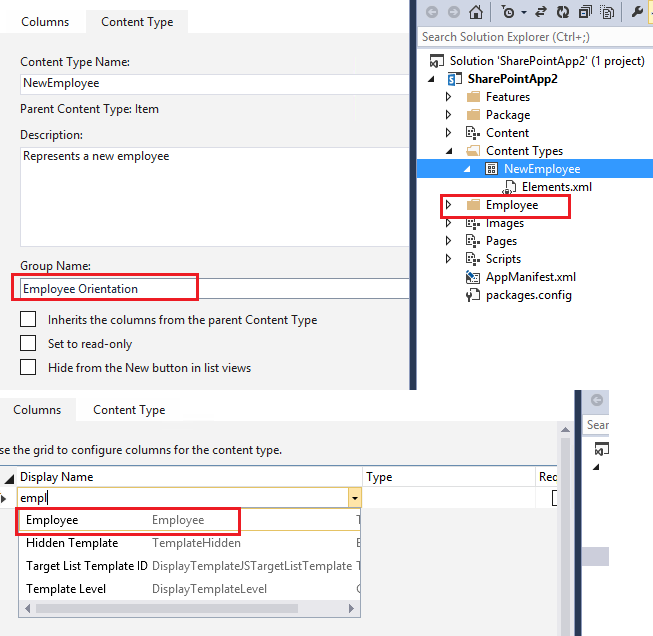Click the suggestion list's horizontal scrollbar thumb
The image size is (653, 636).
pyautogui.click(x=167, y=609)
